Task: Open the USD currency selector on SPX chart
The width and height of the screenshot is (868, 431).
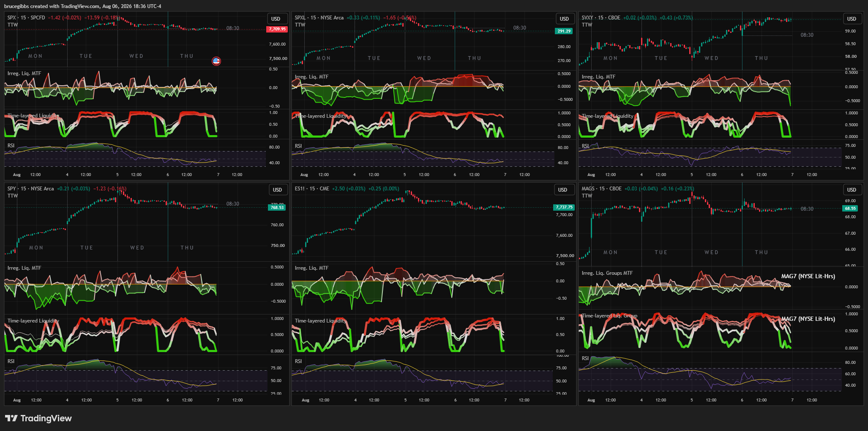Action: tap(276, 19)
